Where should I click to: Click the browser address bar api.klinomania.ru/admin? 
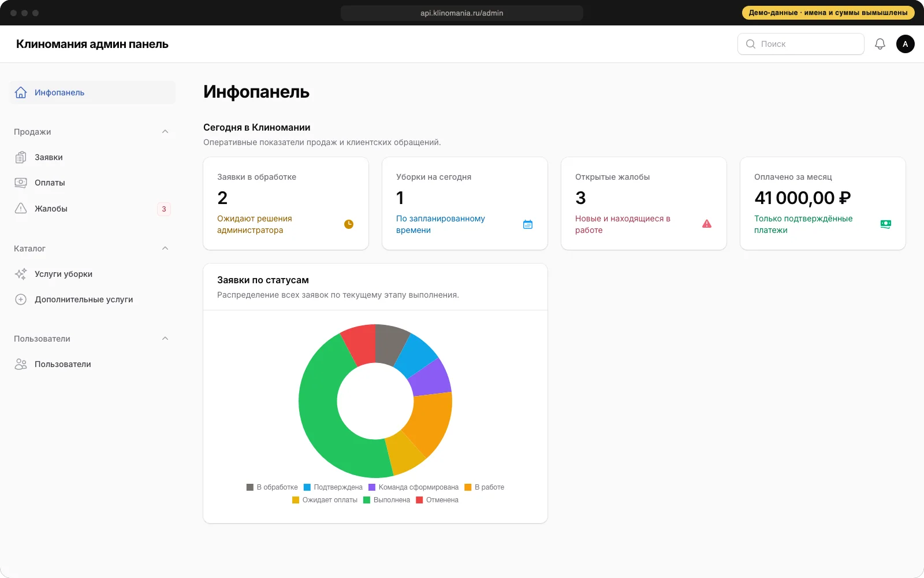[x=462, y=13]
